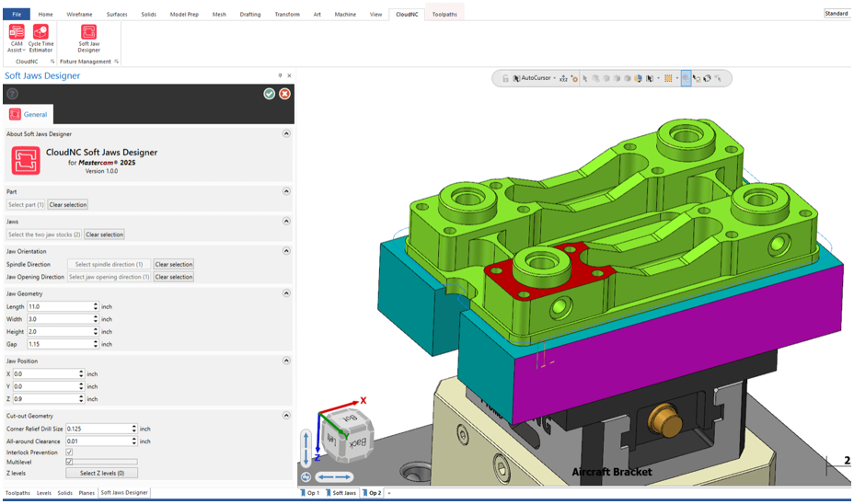Cancel with the red X icon

coord(285,94)
